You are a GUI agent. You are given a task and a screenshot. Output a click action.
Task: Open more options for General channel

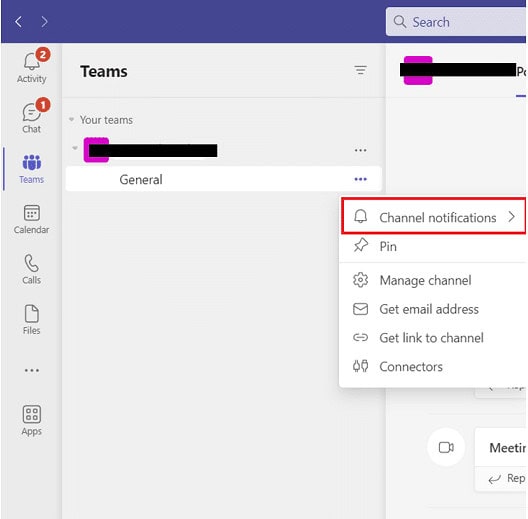360,179
